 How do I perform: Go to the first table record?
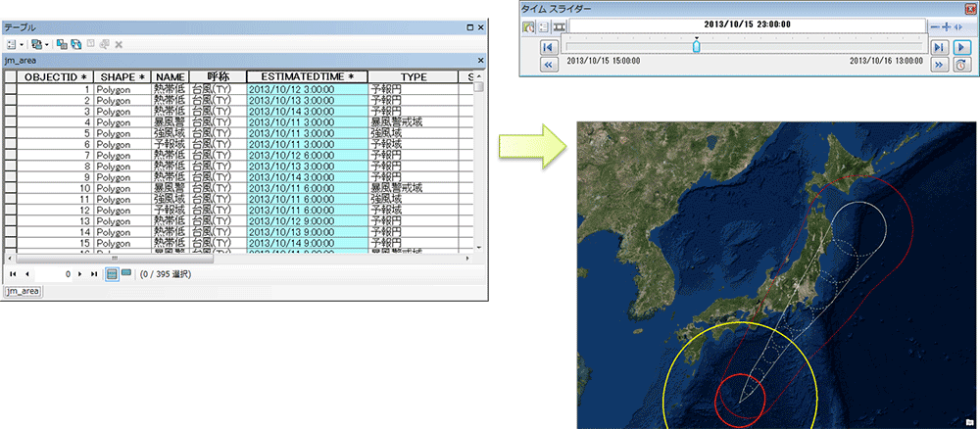[13, 274]
